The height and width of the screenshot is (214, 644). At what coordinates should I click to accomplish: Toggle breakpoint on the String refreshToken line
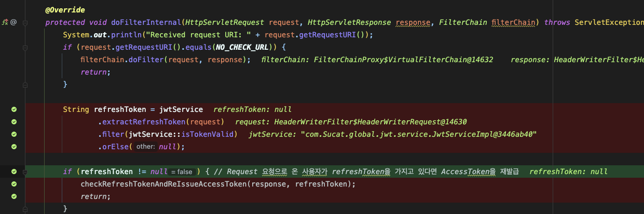point(14,109)
